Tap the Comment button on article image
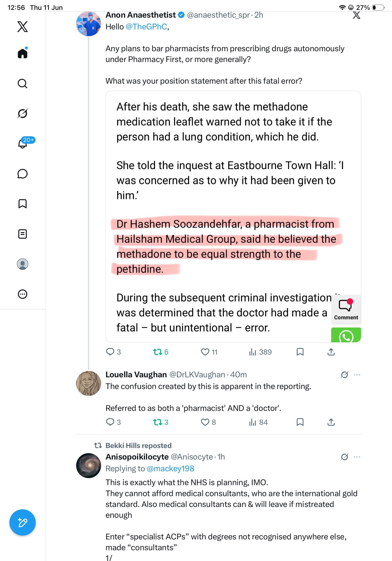This screenshot has width=392, height=561. click(346, 309)
